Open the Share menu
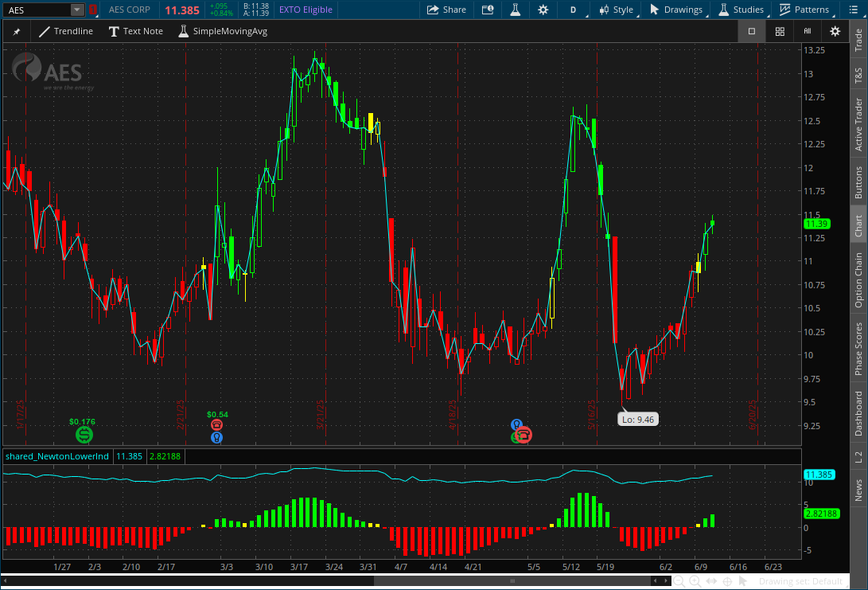The width and height of the screenshot is (868, 590). click(447, 10)
